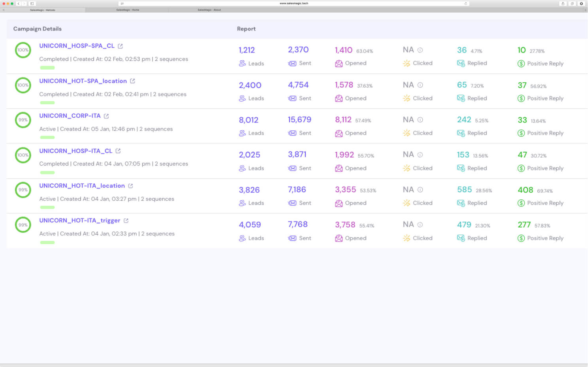Viewport: 588px width, 367px height.
Task: Open the UNICORN_HOT-ITA_location campaign
Action: (x=82, y=186)
